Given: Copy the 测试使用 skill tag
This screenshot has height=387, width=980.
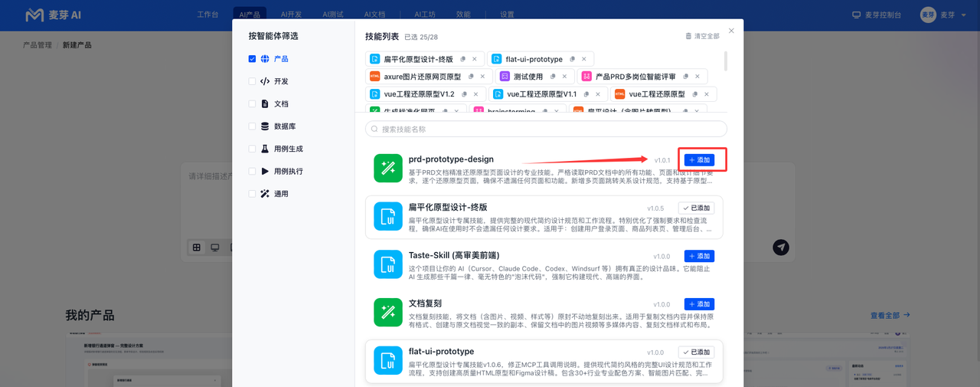Looking at the screenshot, I should click(x=554, y=77).
